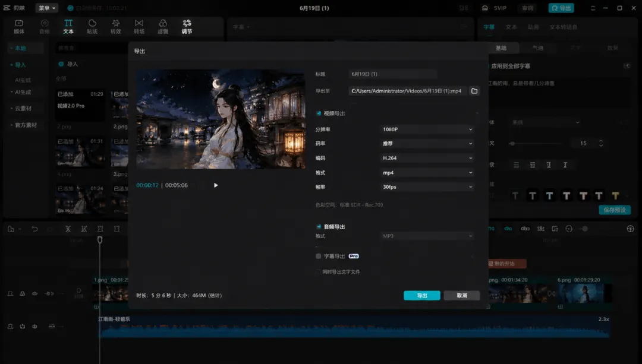The image size is (642, 364).
Task: Adjust the font size slider in subtitle panel
Action: [x=536, y=144]
